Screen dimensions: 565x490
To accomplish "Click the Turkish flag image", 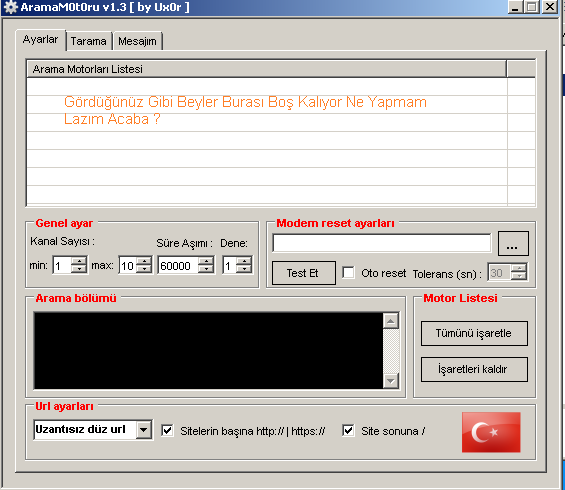I will (x=491, y=432).
